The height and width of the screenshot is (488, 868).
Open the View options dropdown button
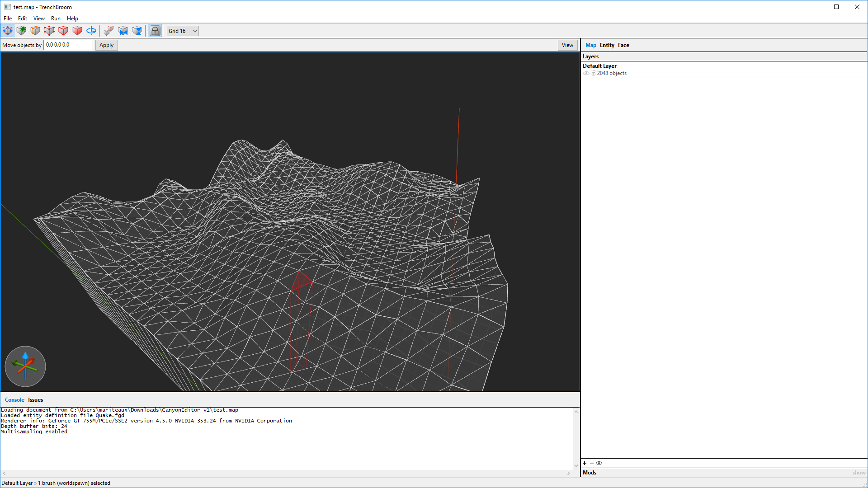pos(567,45)
